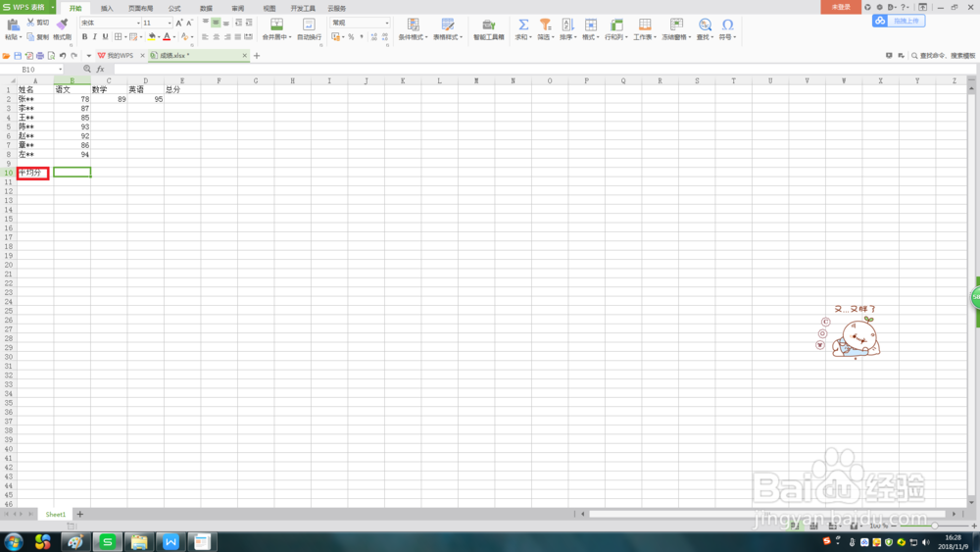Click the Undo arrow icon

pos(63,56)
